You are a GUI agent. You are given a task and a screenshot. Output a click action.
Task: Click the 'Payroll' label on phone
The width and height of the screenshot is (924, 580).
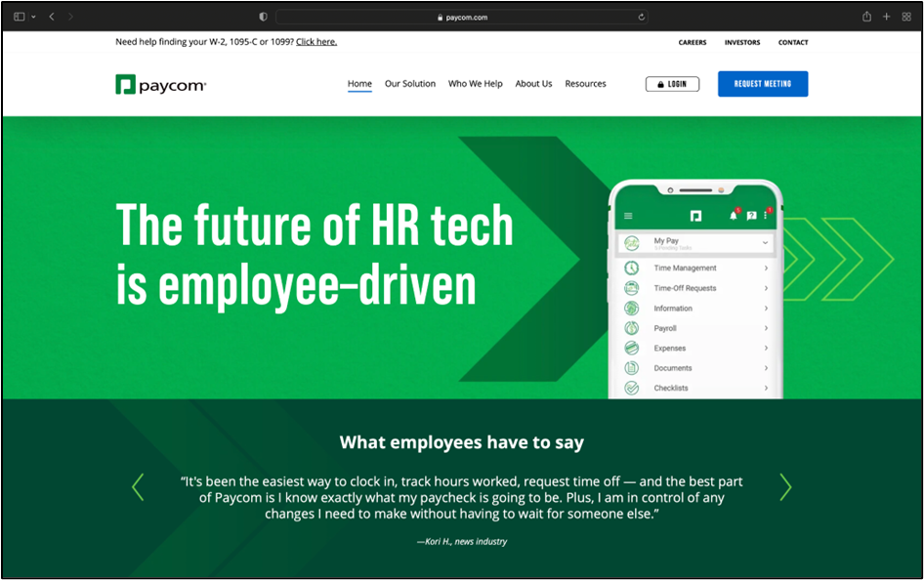665,328
